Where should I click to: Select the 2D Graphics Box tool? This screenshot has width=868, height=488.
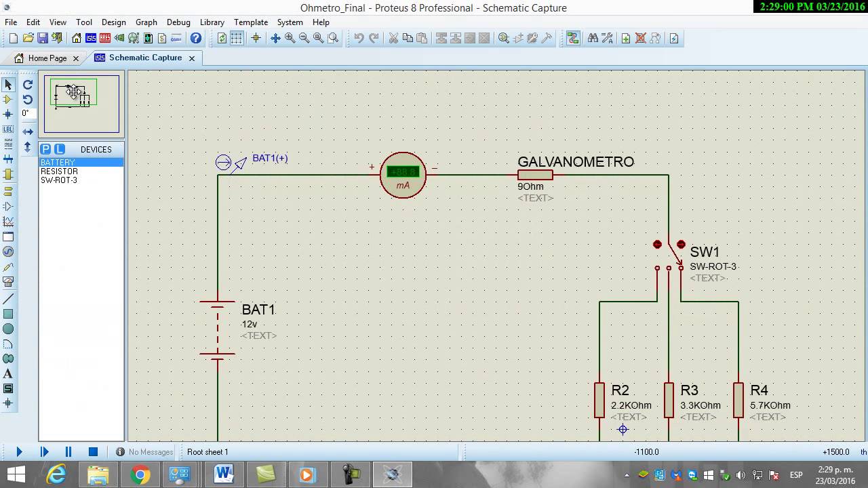click(8, 314)
